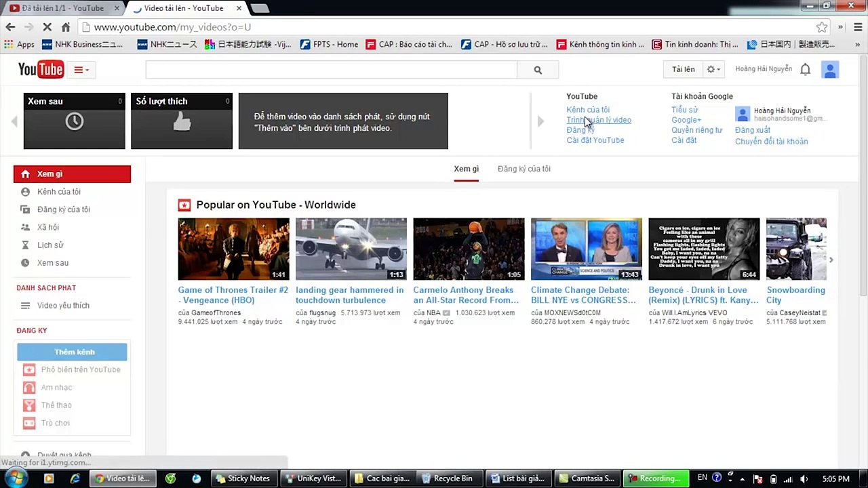Show next videos with carousel right arrow
This screenshot has height=488, width=868.
pyautogui.click(x=831, y=260)
